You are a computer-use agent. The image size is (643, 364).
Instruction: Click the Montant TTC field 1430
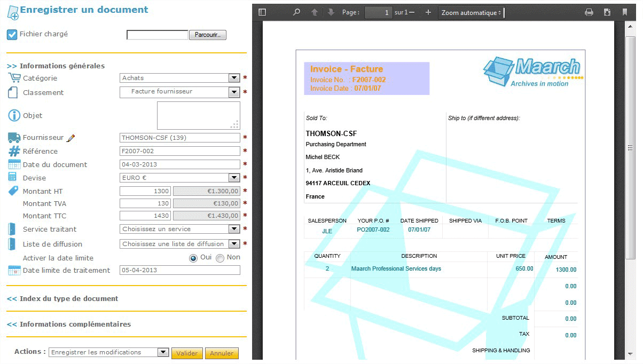coord(145,216)
